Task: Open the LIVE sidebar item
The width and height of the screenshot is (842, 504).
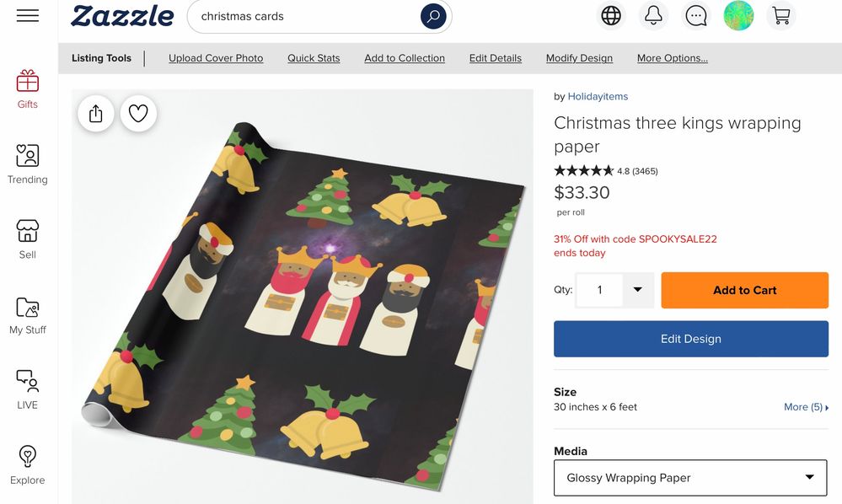Action: (27, 390)
